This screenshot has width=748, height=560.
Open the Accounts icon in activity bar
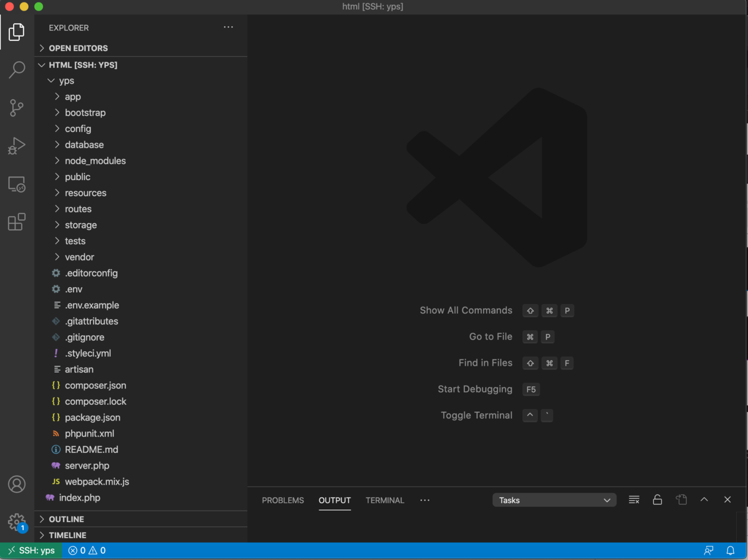point(17,484)
